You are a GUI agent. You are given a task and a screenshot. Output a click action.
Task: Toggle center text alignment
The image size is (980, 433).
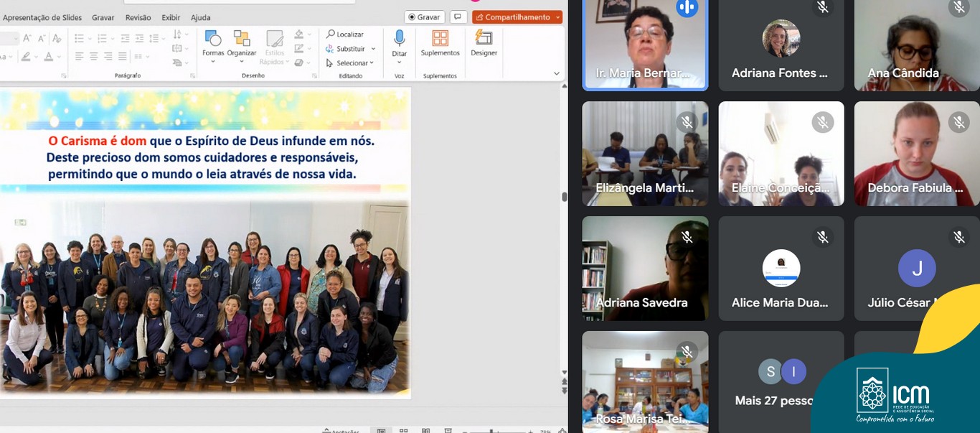click(x=94, y=56)
